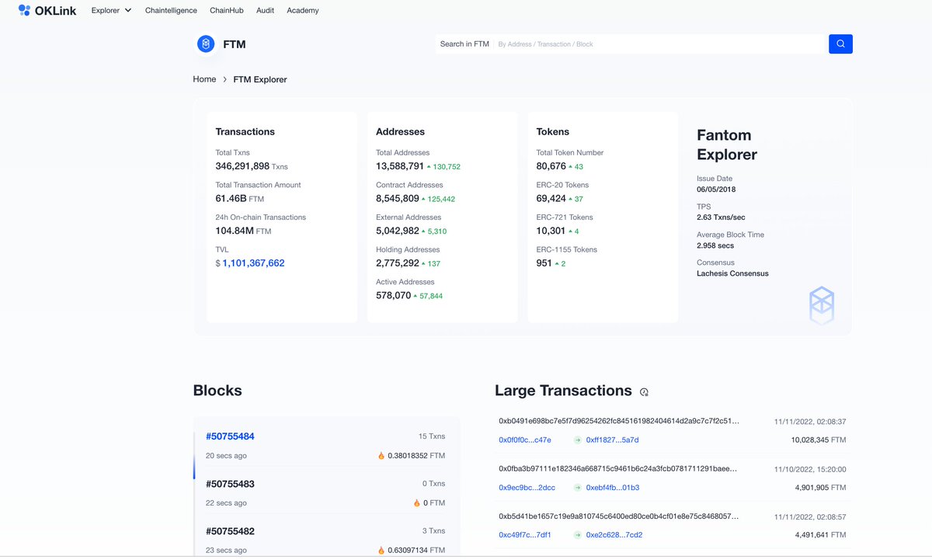Open recipient address 0xff1827...5a7d

[613, 440]
